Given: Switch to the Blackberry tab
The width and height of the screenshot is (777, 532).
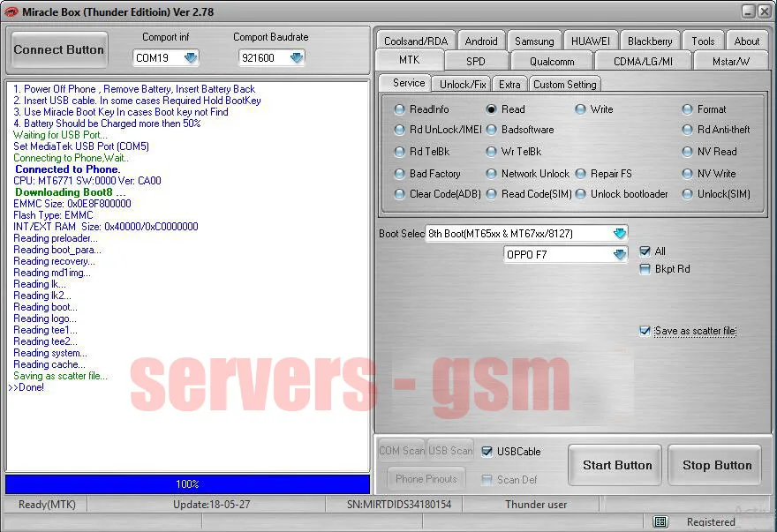Looking at the screenshot, I should (650, 41).
